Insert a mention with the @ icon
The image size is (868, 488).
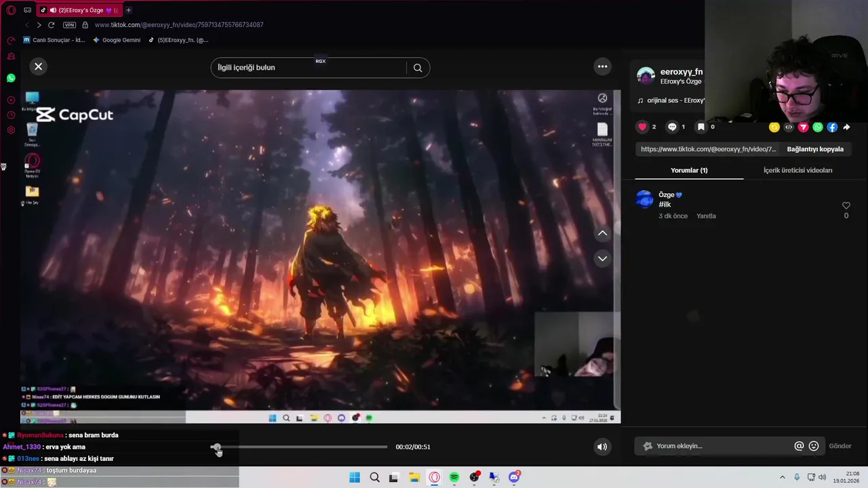click(799, 446)
